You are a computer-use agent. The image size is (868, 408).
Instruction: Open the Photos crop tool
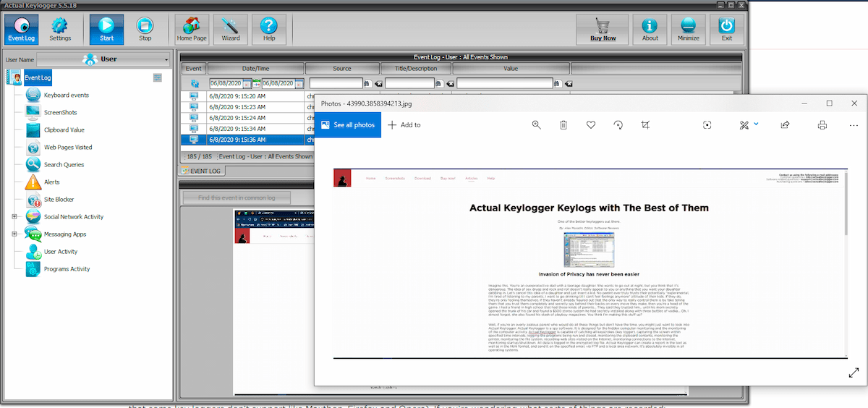coord(645,124)
